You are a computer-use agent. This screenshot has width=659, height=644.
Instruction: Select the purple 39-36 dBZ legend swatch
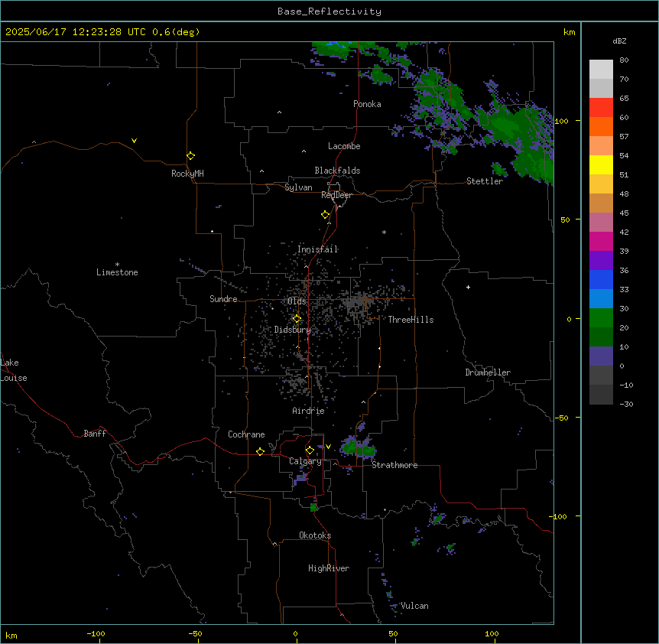tap(601, 261)
